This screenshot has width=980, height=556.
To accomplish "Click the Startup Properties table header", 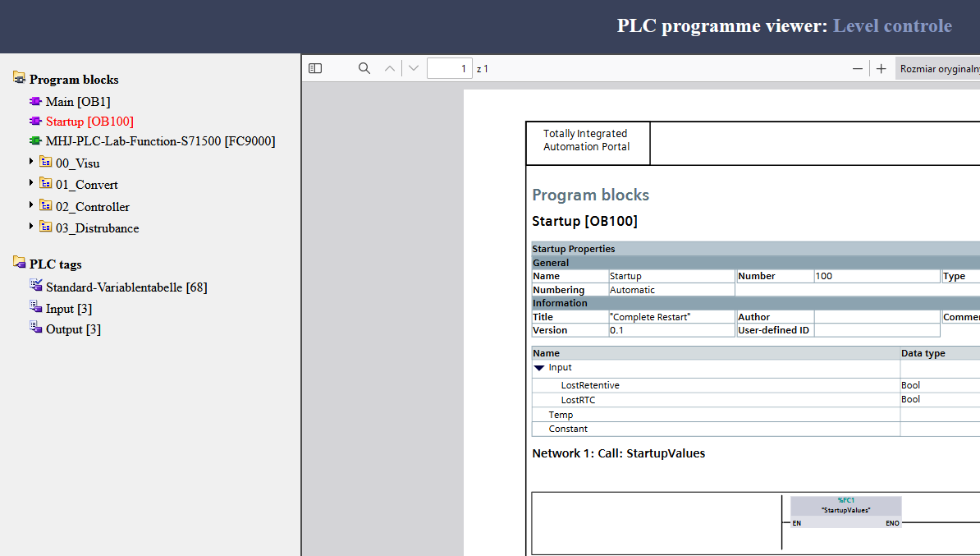I will pos(574,249).
